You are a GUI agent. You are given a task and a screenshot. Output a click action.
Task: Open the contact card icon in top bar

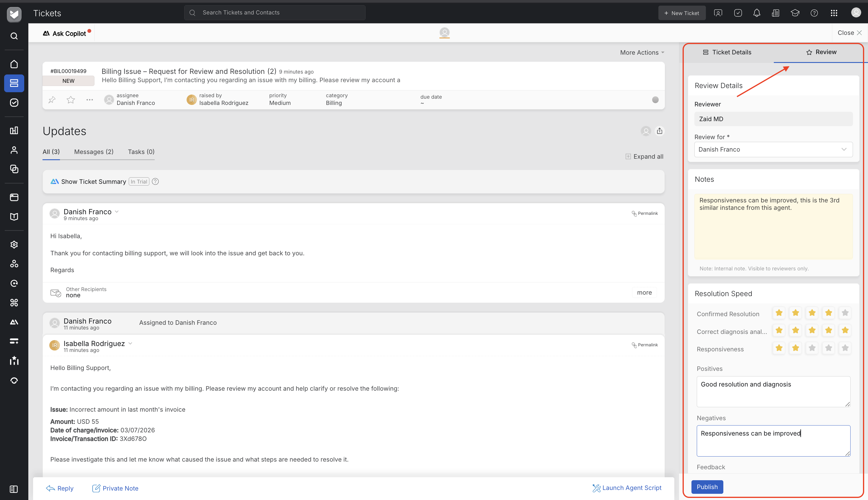(x=718, y=13)
